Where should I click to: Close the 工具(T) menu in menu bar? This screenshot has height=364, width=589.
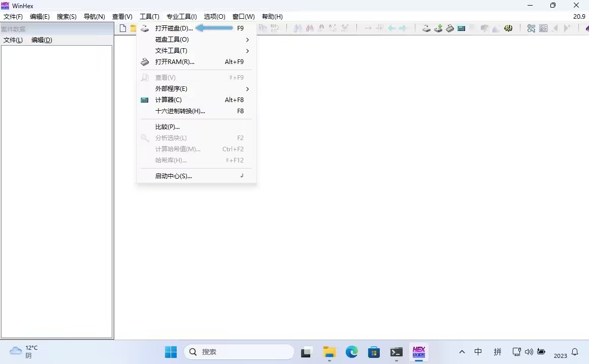click(x=149, y=17)
